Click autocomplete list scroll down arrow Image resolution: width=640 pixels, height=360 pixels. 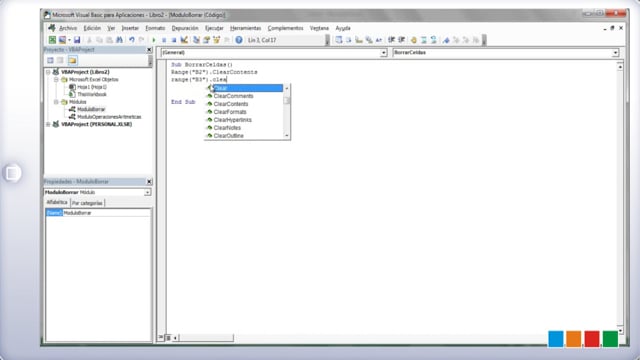point(287,136)
